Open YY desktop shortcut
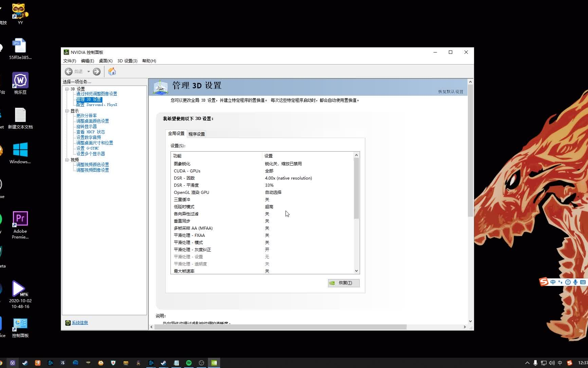 pos(20,14)
